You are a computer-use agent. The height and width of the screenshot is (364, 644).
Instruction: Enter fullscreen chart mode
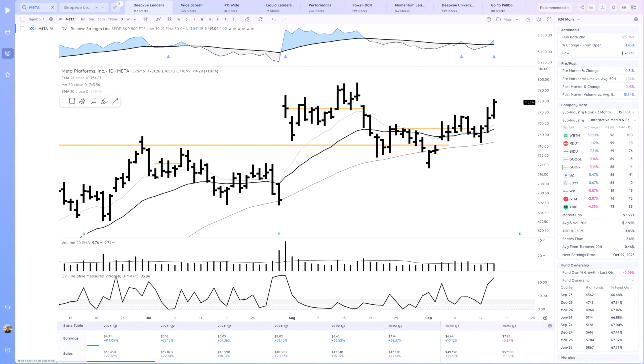[549, 19]
